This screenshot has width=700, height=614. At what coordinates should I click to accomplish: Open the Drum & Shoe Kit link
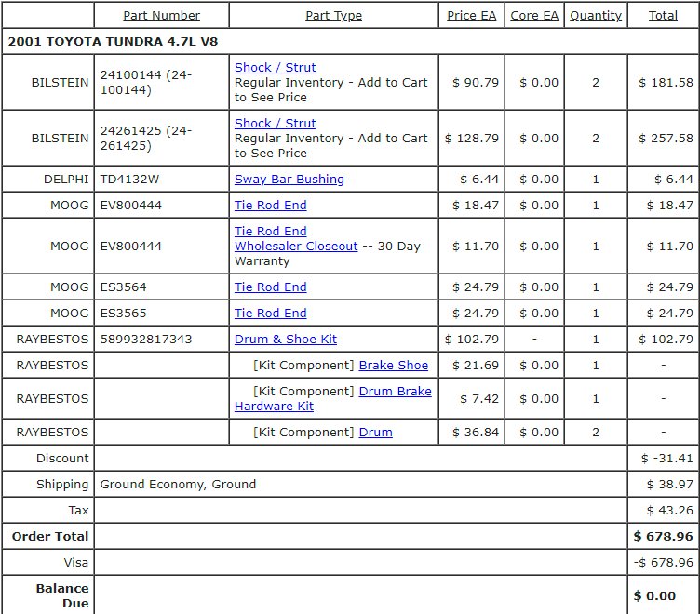[286, 340]
